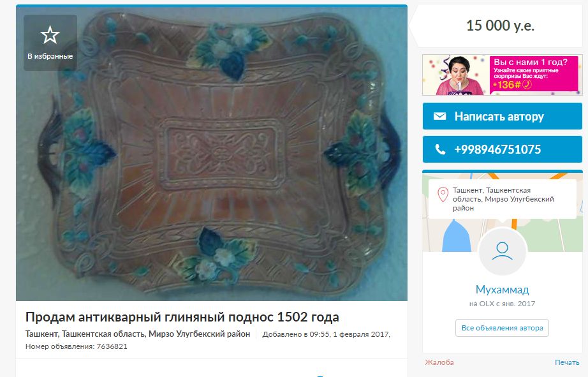Click the «Вы с нами 1 год?» ad banner
Viewport: 588px width, 377px height.
[x=502, y=75]
